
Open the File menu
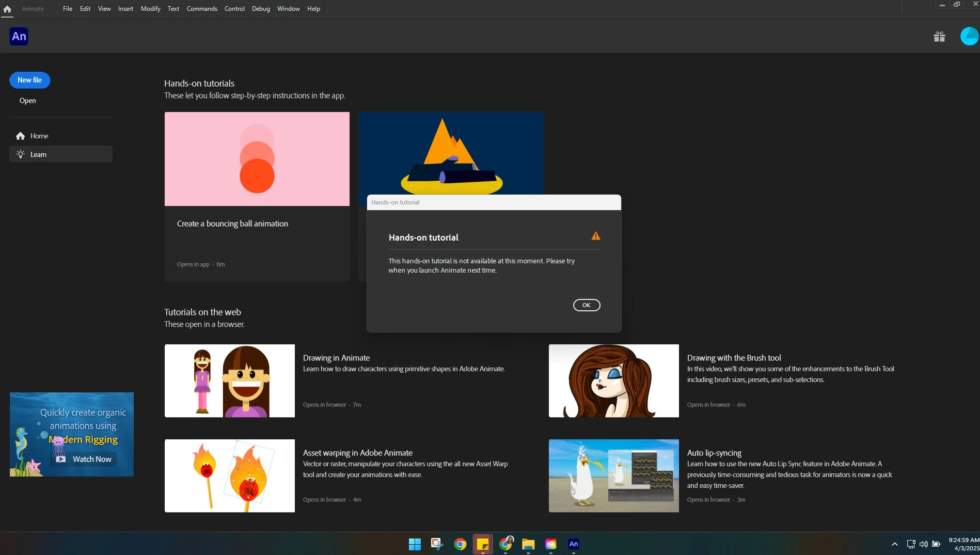(x=68, y=9)
